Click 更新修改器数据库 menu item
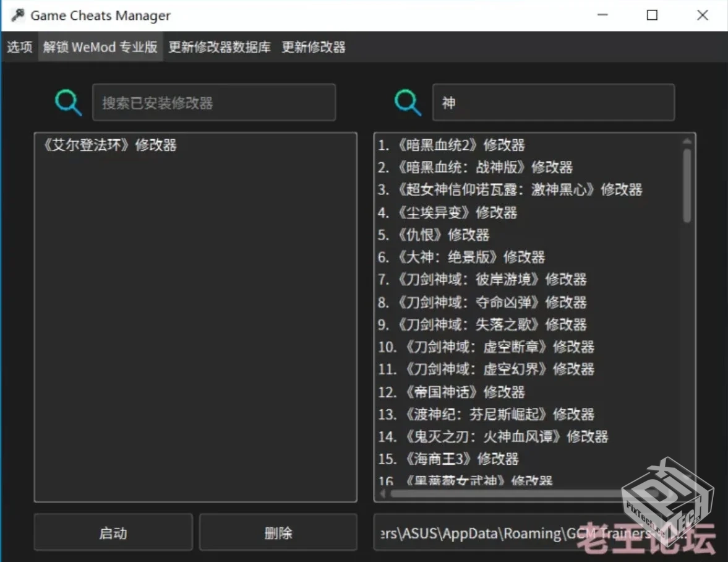The width and height of the screenshot is (728, 562). [220, 47]
